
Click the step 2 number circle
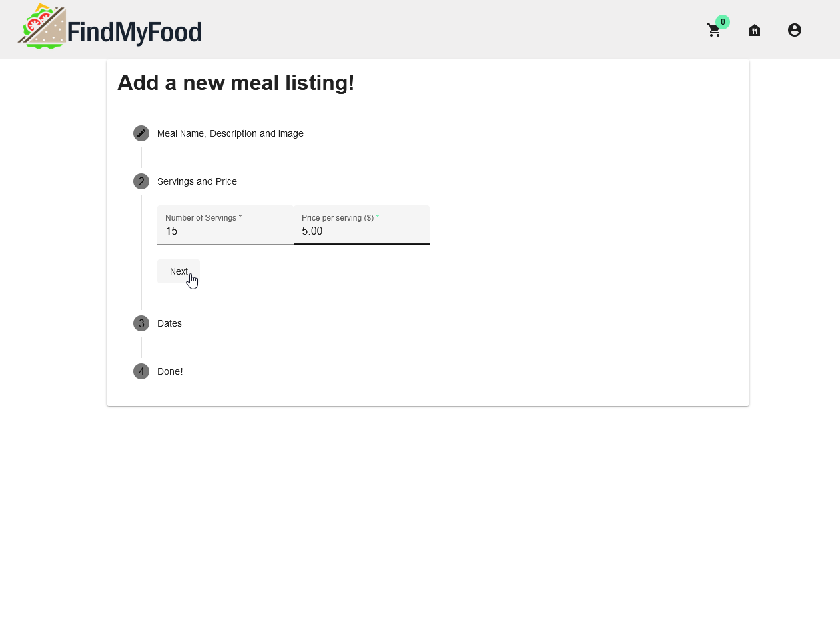(x=141, y=181)
